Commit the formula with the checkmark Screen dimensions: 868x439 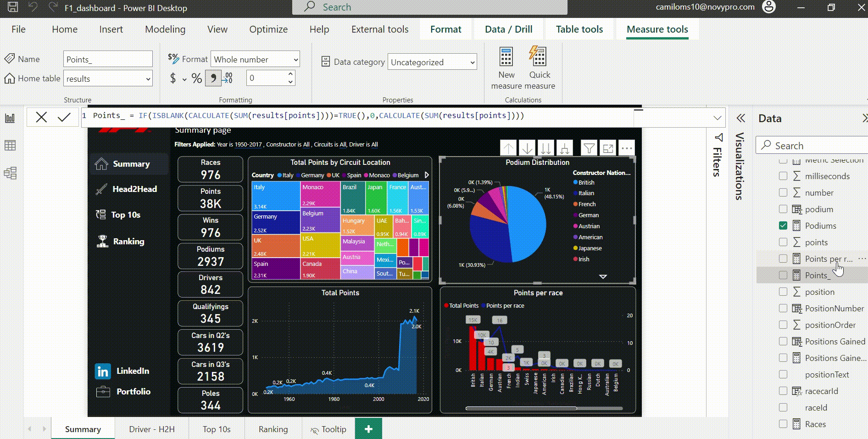(64, 118)
